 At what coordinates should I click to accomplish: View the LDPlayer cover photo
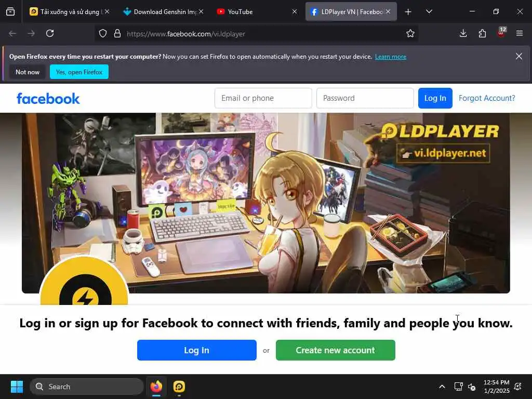click(x=265, y=203)
